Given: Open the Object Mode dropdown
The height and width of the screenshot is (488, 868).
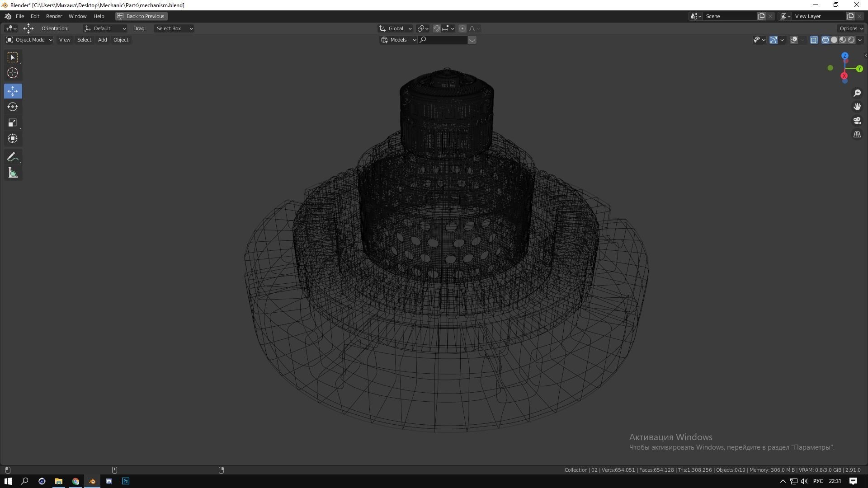Looking at the screenshot, I should pos(29,40).
